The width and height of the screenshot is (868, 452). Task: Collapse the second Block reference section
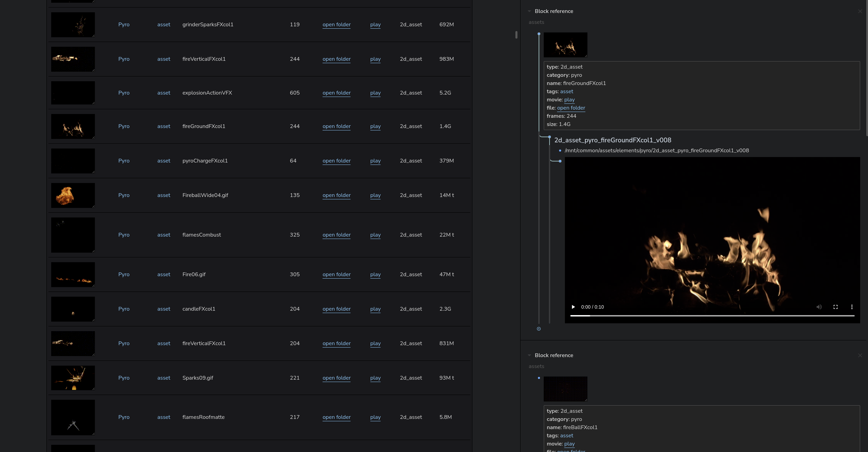coord(529,355)
